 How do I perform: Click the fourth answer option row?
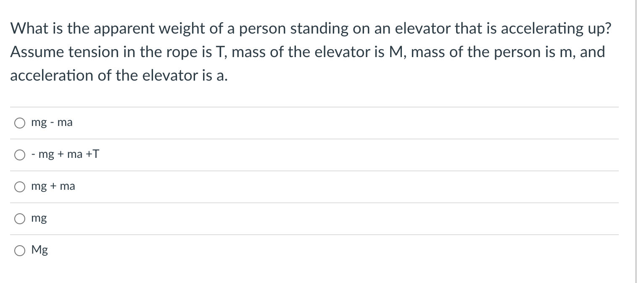(x=314, y=218)
